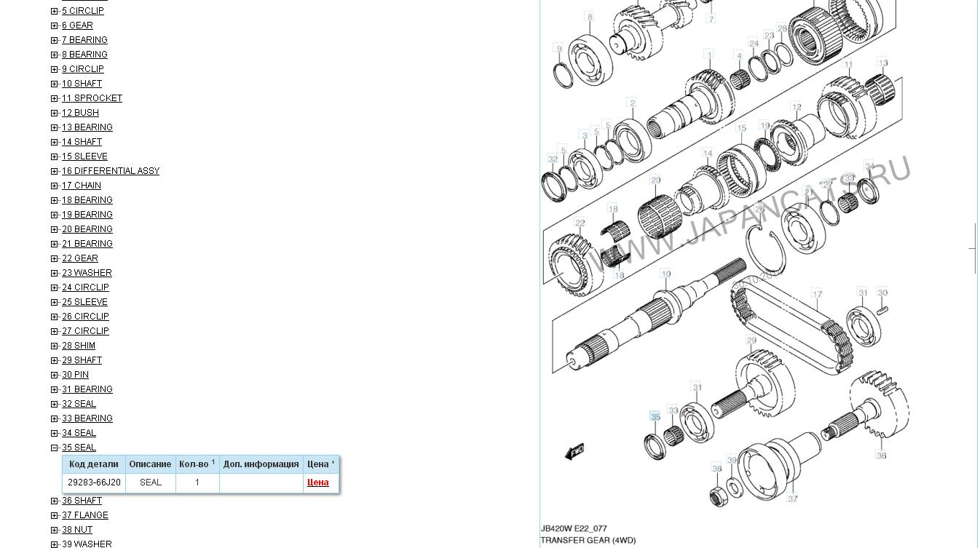
Task: Expand the 17 CHAIN plus icon
Action: 55,186
